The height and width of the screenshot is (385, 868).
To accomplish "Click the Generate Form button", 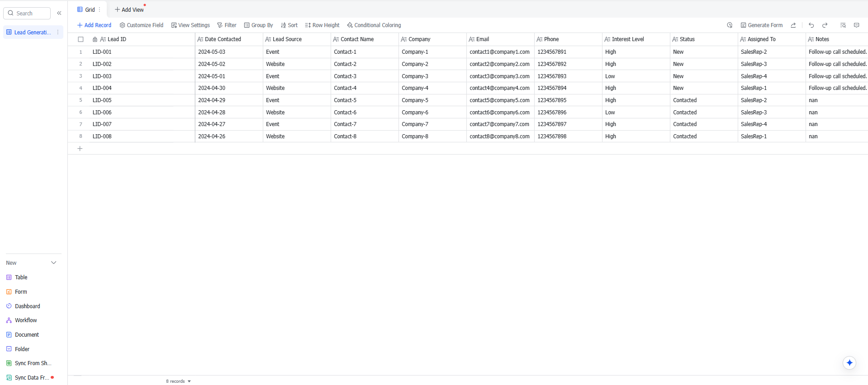I will click(762, 25).
